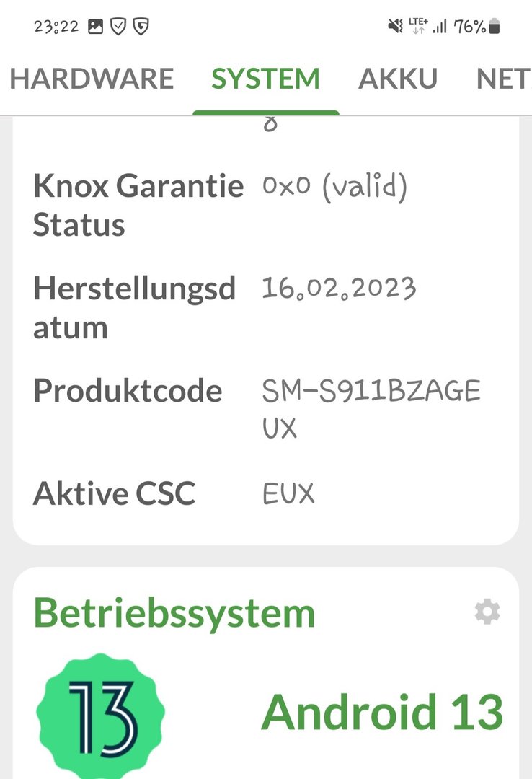Tap the Aktive CSC value EUX
532x779 pixels.
pyautogui.click(x=288, y=494)
